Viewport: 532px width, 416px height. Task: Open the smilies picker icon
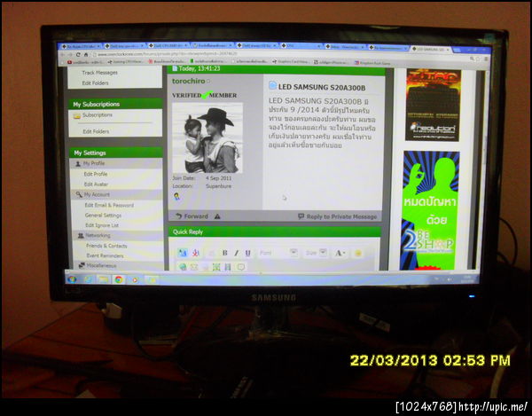tap(358, 253)
